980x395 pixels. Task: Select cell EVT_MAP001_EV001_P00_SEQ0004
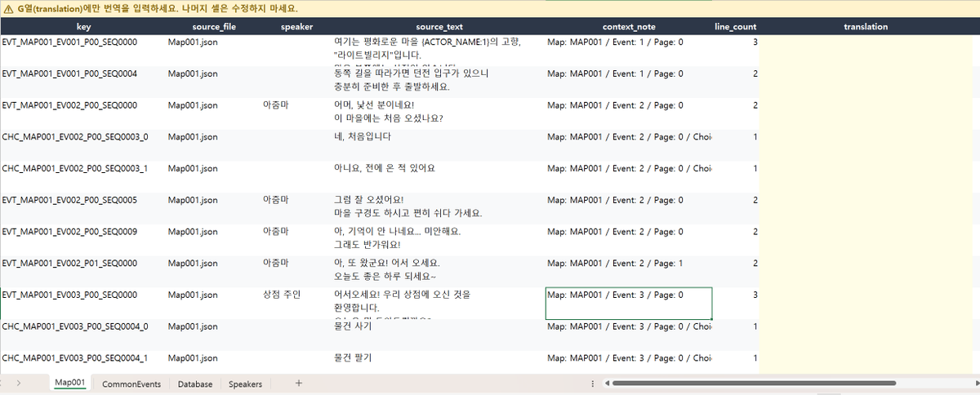(x=82, y=81)
